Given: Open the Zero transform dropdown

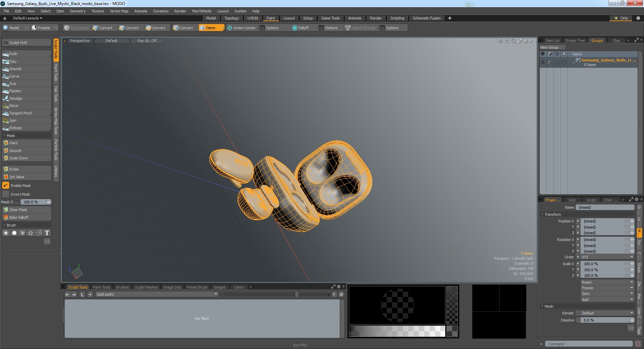Looking at the screenshot, I should click(x=607, y=294).
